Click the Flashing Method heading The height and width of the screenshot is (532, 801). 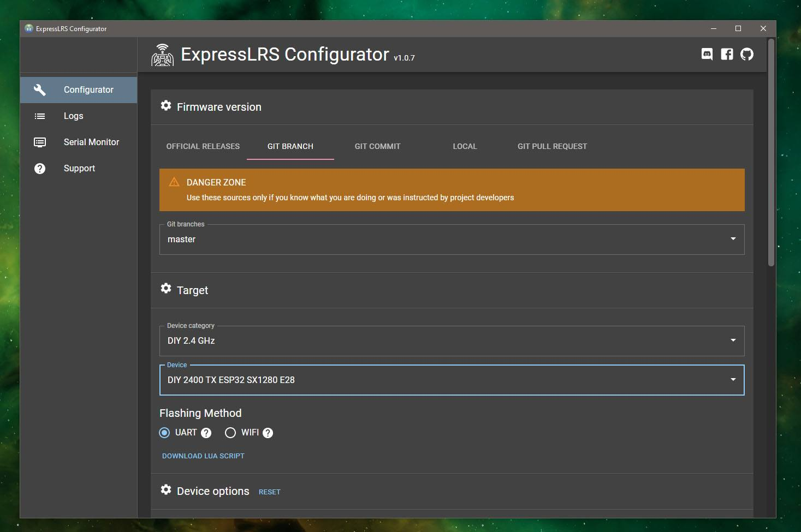coord(200,413)
